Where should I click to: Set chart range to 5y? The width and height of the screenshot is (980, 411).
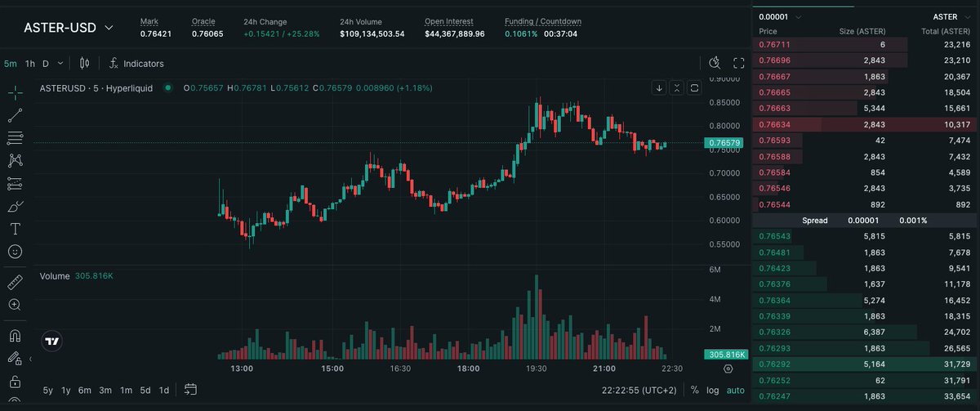48,390
